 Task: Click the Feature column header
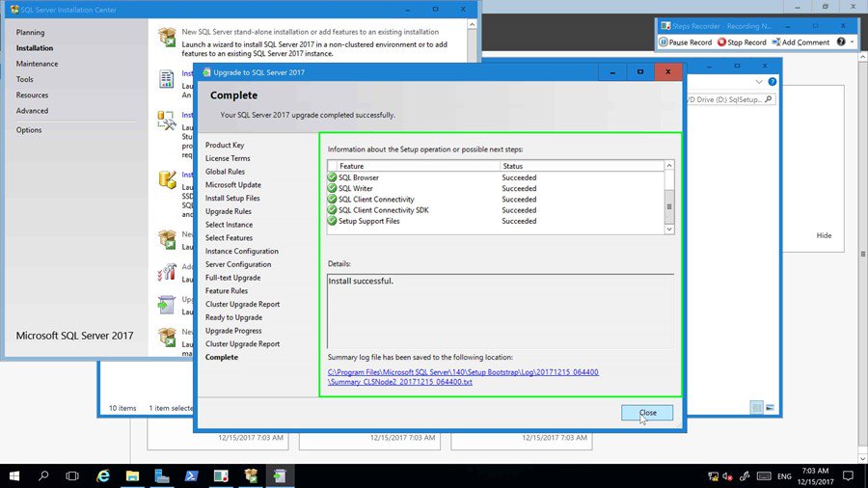[x=419, y=166]
